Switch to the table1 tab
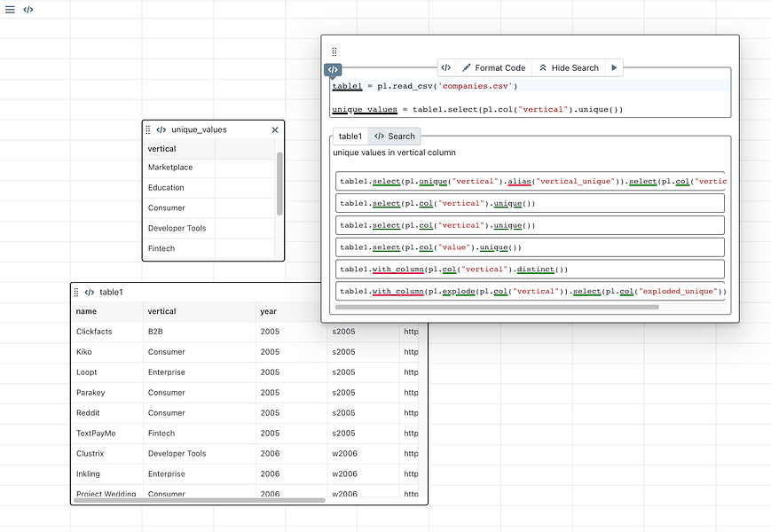Image resolution: width=771 pixels, height=532 pixels. click(350, 136)
